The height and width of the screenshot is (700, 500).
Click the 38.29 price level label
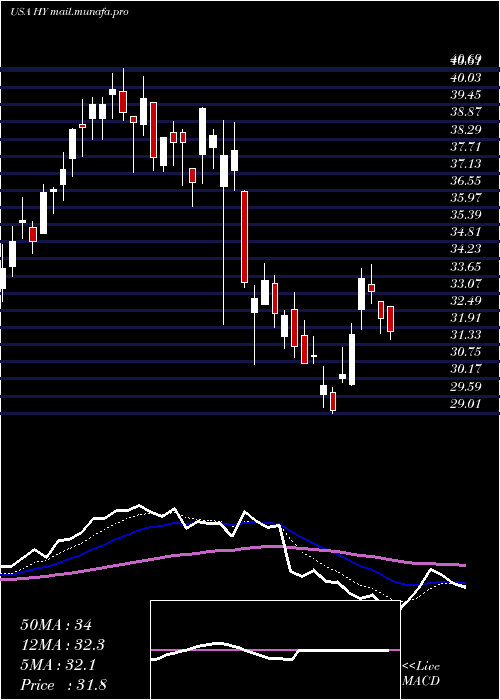[x=466, y=129]
